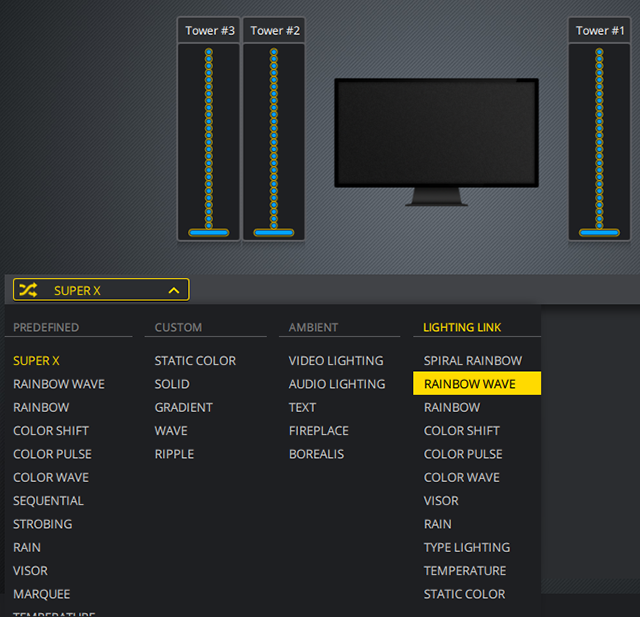
Task: Select TEMPERATURE under Lighting Link
Action: 464,571
